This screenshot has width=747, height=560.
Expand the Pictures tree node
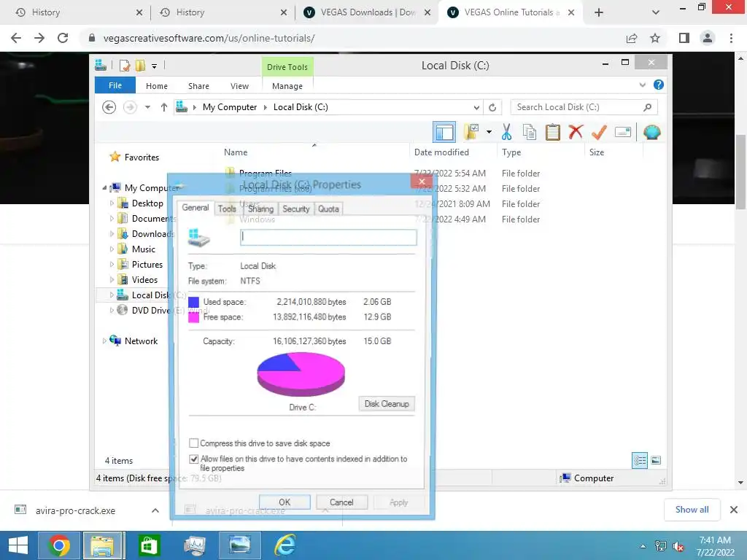[112, 264]
